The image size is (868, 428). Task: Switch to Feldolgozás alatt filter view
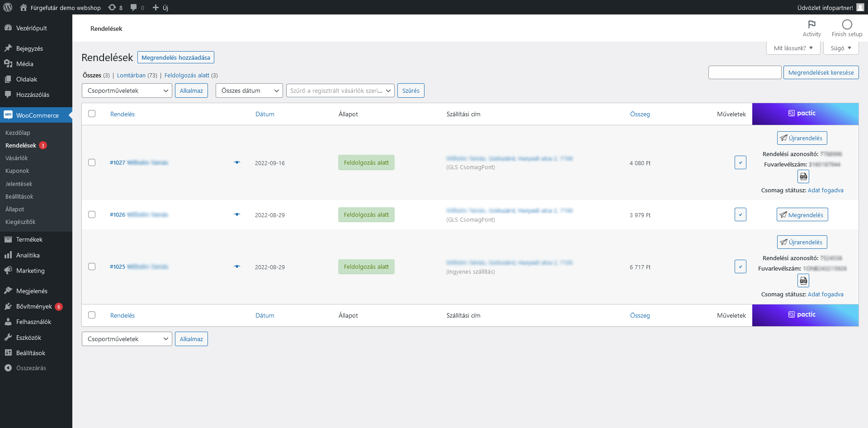click(187, 75)
